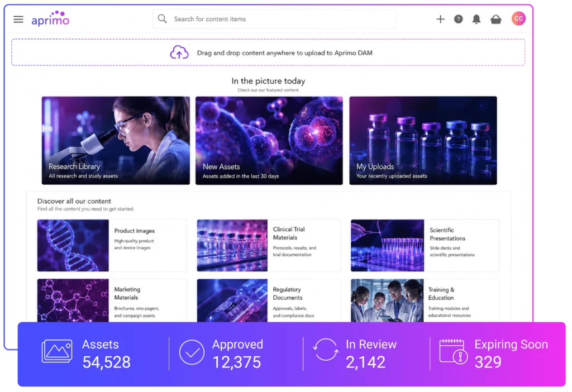Click the "In the picture today" heading
The height and width of the screenshot is (392, 572).
pos(268,80)
